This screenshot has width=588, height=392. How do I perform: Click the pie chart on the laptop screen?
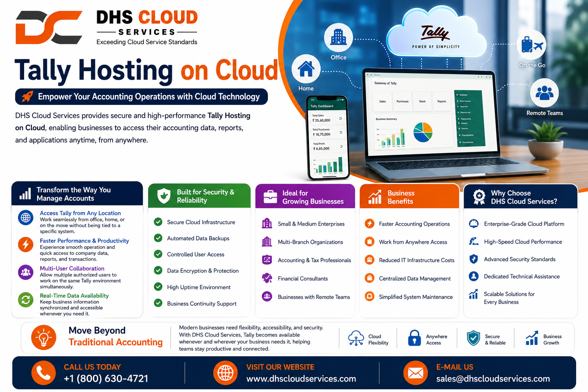pos(423,132)
